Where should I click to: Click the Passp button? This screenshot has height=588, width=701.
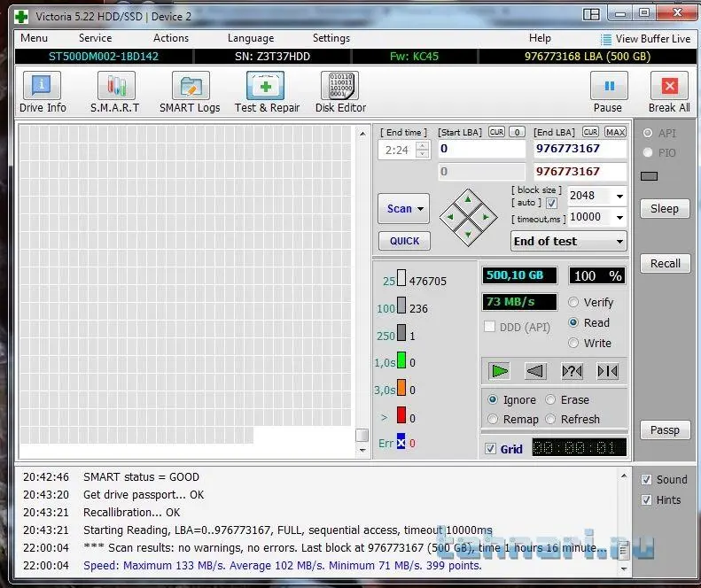point(665,429)
